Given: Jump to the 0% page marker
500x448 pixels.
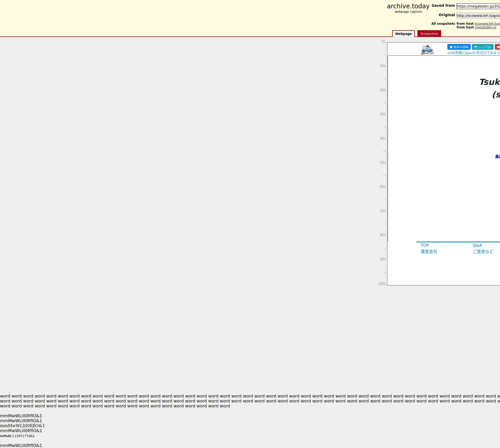Looking at the screenshot, I should [383, 41].
